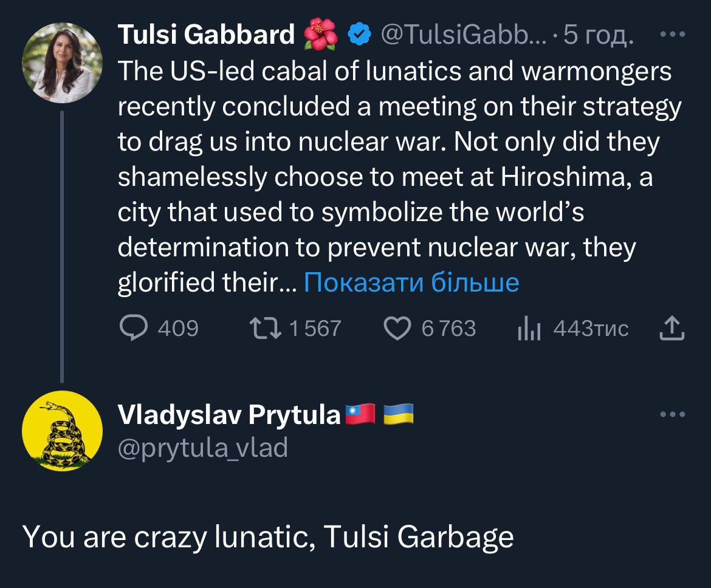The height and width of the screenshot is (588, 711).
Task: Click the "You are crazy lunatic" reply text
Action: (268, 536)
